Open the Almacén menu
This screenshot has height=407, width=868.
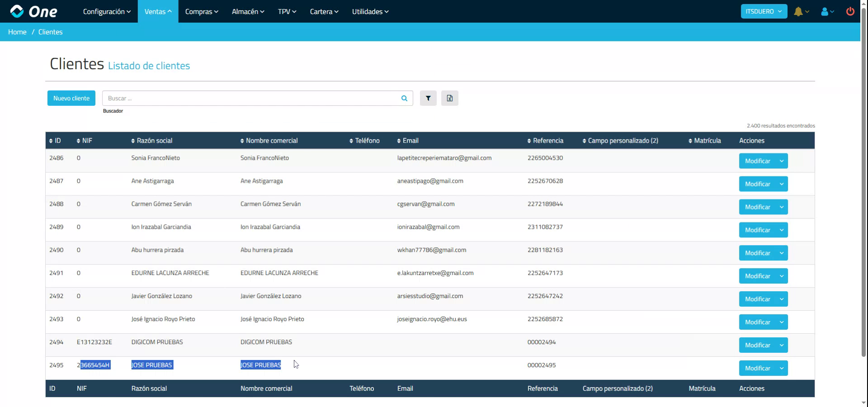click(247, 11)
